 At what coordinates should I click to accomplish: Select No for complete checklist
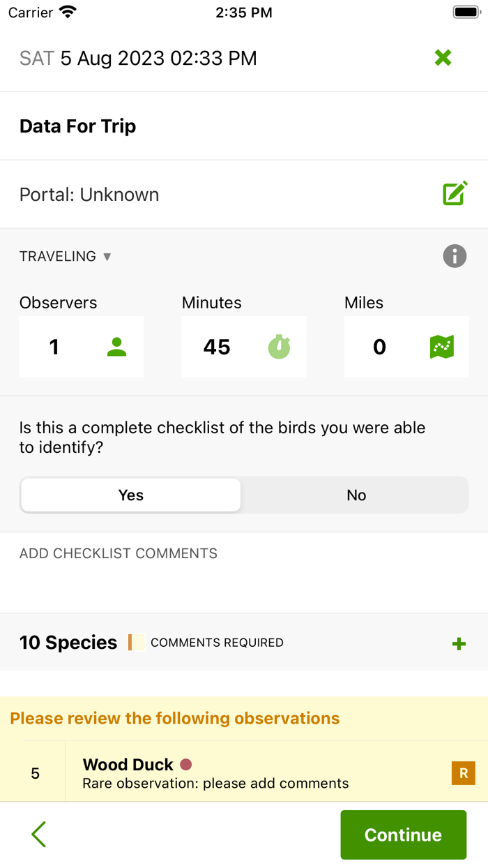[x=356, y=495]
